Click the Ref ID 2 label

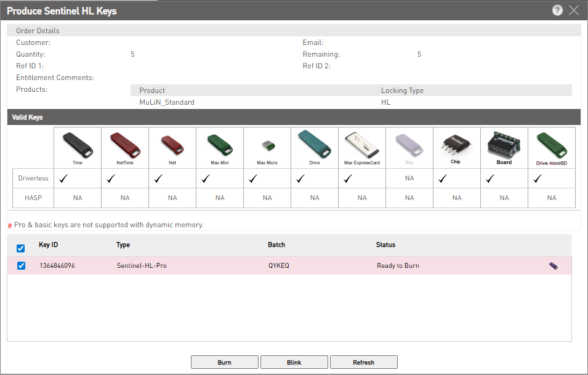click(x=316, y=66)
